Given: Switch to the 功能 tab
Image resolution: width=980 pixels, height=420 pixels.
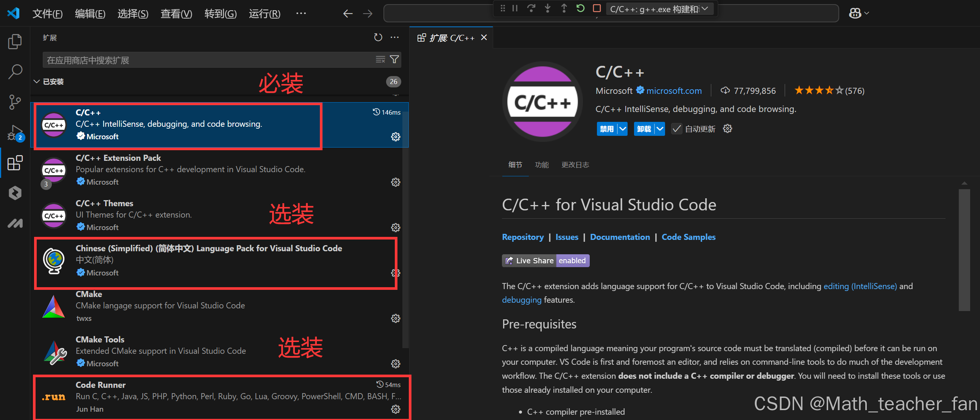Looking at the screenshot, I should (542, 165).
